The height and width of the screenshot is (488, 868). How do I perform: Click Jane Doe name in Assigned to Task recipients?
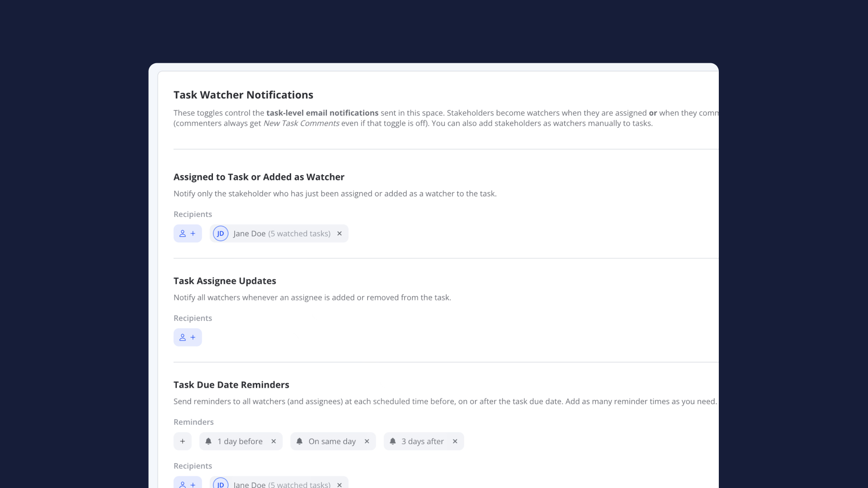250,234
